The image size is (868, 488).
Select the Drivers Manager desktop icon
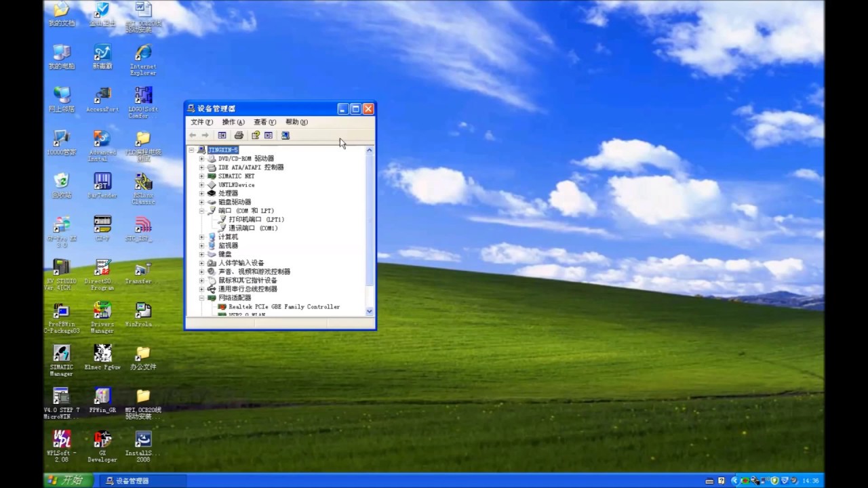(102, 317)
